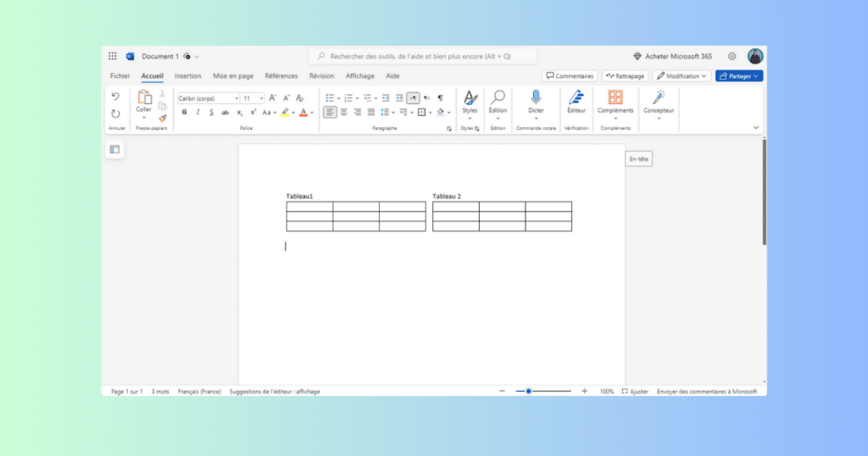Toggle italic formatting
The width and height of the screenshot is (868, 456).
(x=198, y=113)
